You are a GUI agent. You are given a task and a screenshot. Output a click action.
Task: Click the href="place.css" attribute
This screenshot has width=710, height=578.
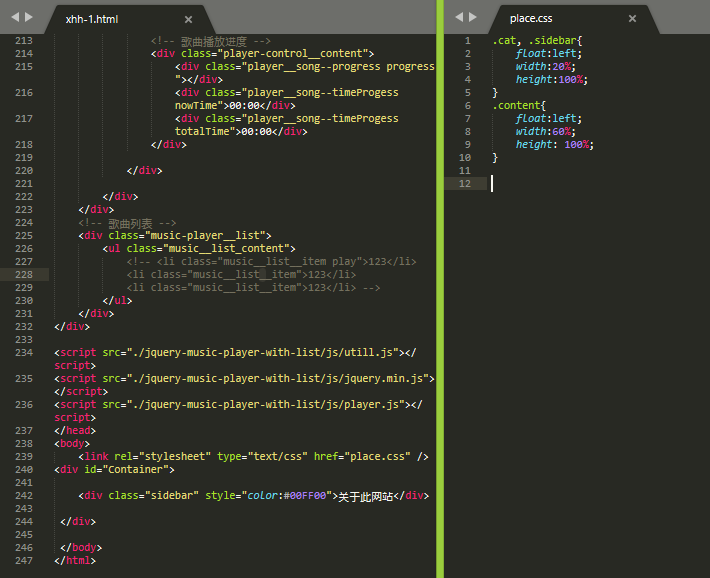[362, 457]
